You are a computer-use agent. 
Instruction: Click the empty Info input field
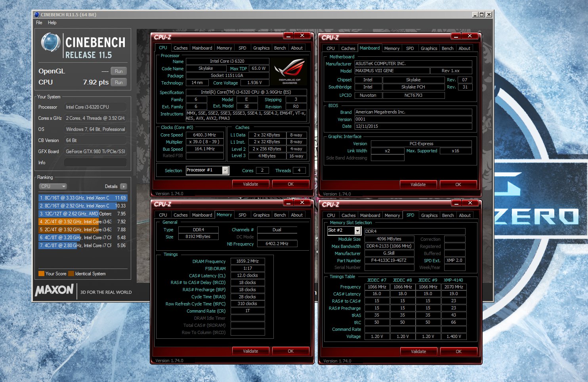(x=95, y=163)
